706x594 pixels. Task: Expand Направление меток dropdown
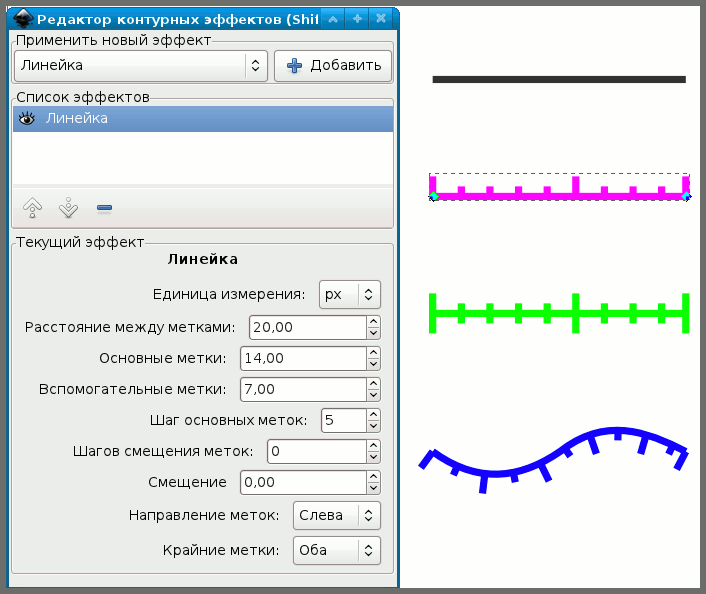pos(337,515)
